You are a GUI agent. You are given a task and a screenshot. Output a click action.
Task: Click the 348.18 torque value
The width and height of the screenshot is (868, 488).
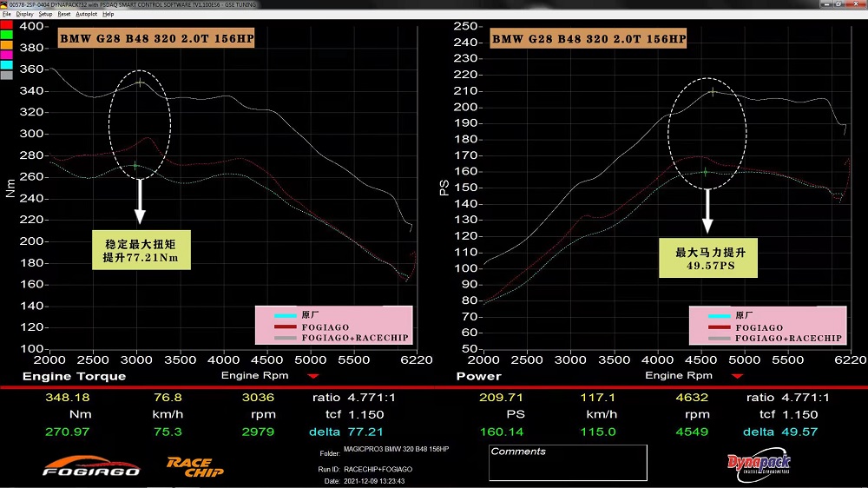[x=68, y=398]
